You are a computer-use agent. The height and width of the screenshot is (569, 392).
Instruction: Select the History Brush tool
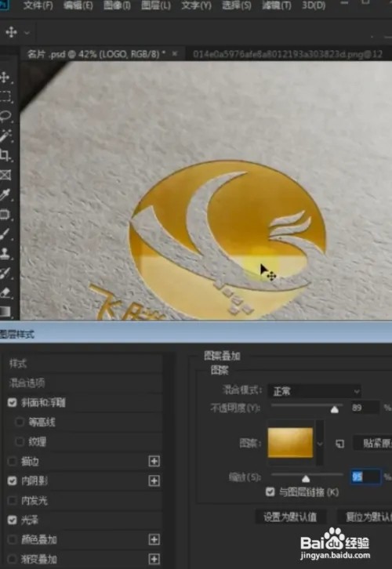[5, 273]
